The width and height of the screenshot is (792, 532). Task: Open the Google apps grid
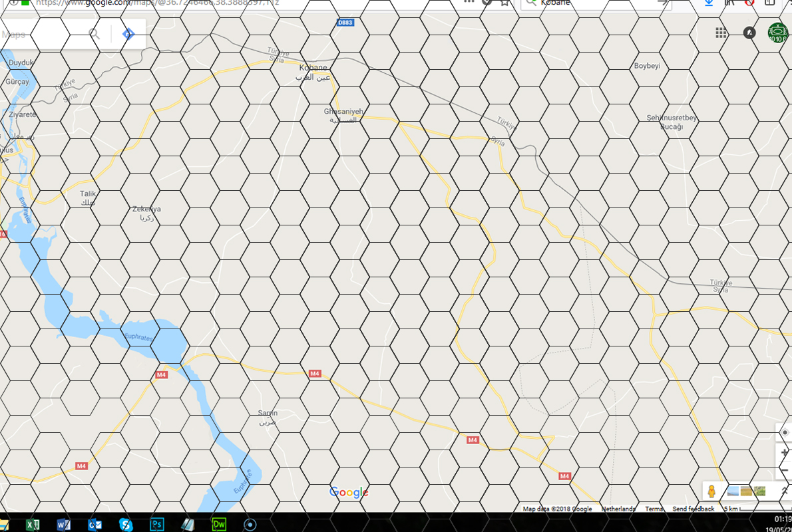click(x=721, y=33)
